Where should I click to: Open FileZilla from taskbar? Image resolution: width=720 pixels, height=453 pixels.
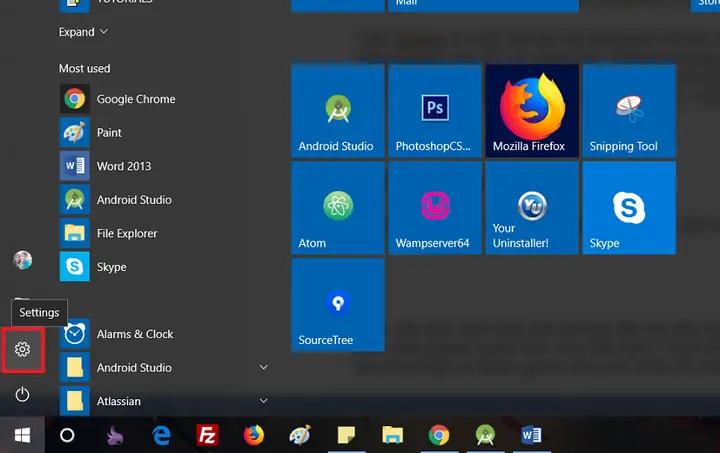pyautogui.click(x=208, y=435)
